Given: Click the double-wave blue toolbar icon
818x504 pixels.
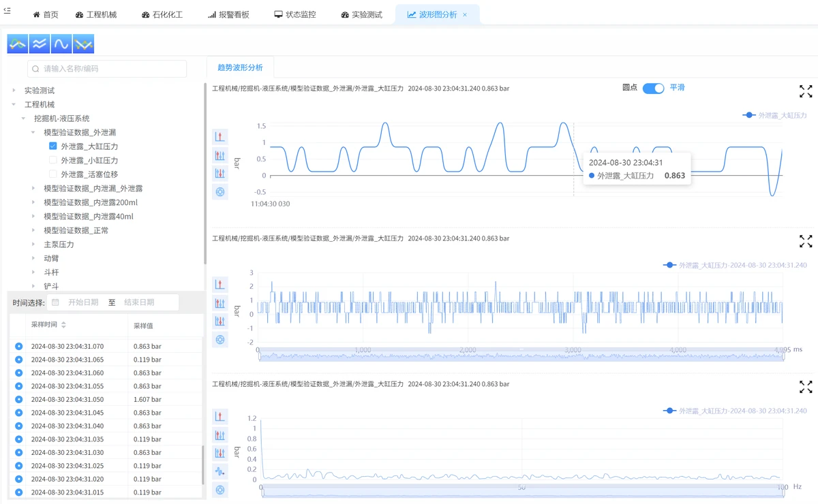Looking at the screenshot, I should point(40,44).
